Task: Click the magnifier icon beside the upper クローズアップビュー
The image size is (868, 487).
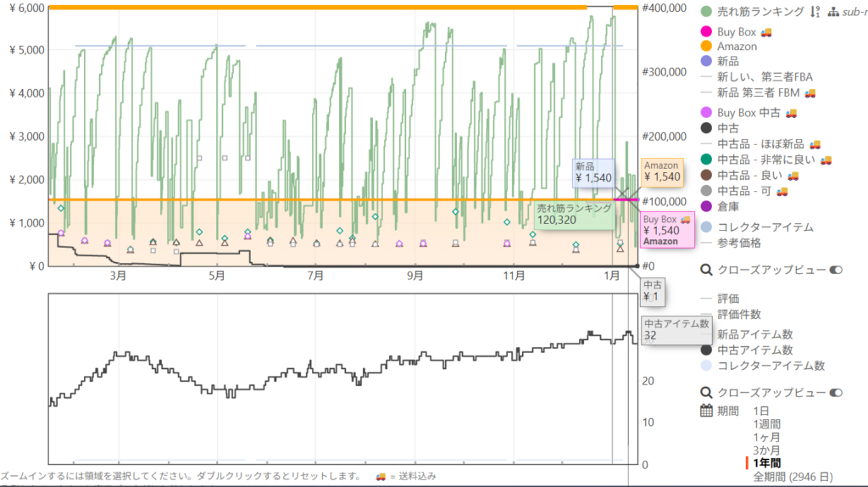Action: click(x=706, y=270)
